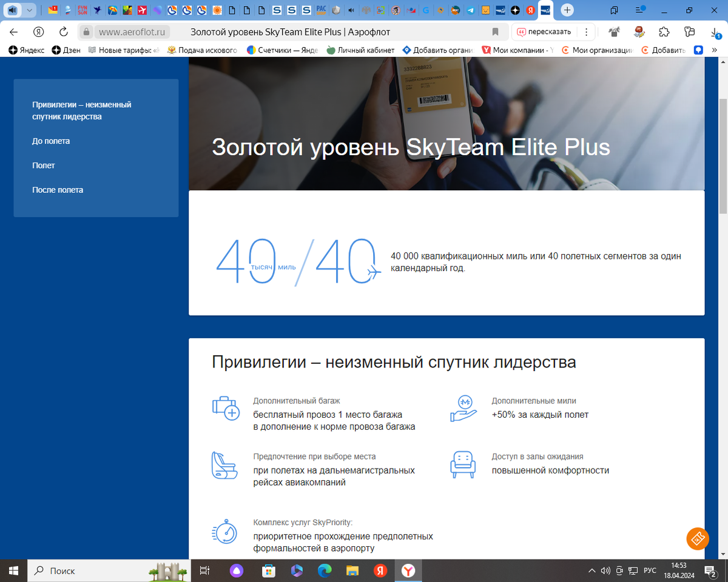Jump to the После полета section

[58, 190]
